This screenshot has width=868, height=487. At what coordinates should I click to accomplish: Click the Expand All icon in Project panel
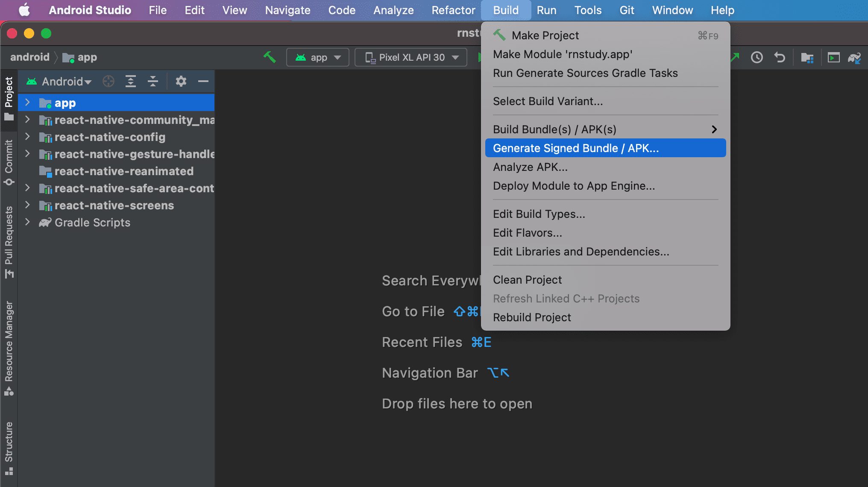click(130, 81)
